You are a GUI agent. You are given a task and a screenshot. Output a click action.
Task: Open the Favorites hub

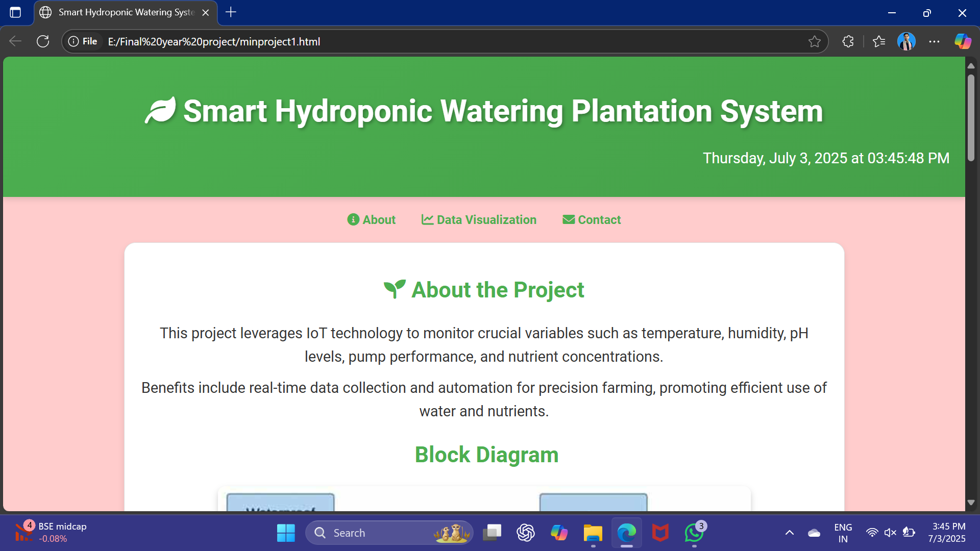[879, 41]
